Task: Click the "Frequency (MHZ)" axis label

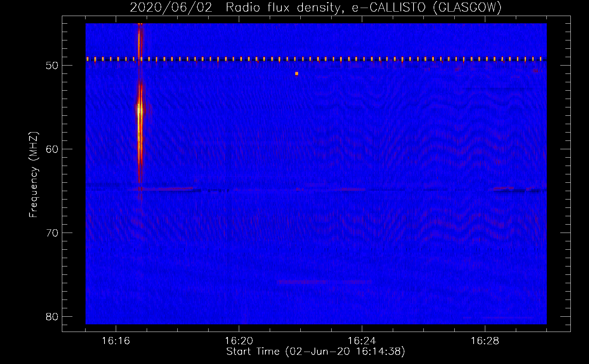Action: (33, 175)
